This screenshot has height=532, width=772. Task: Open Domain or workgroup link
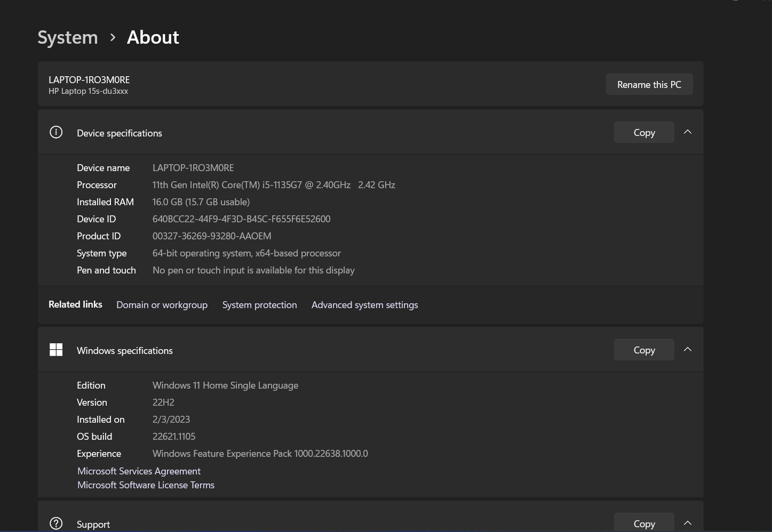[162, 305]
